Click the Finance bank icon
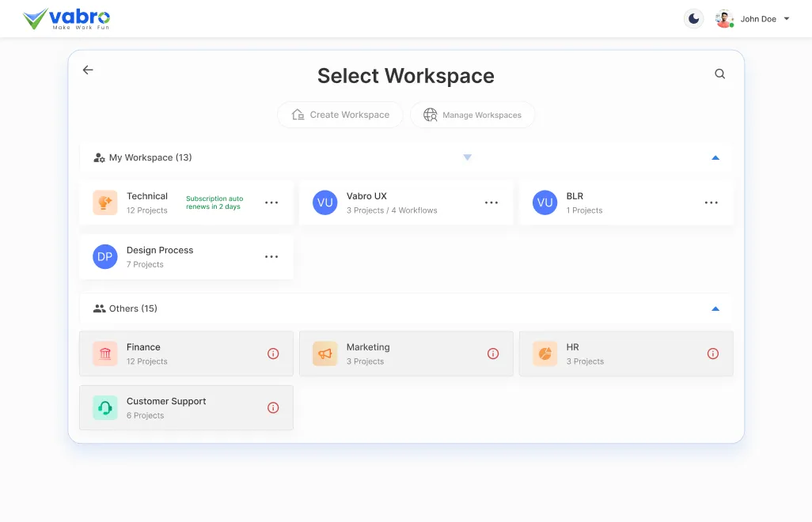 click(104, 354)
